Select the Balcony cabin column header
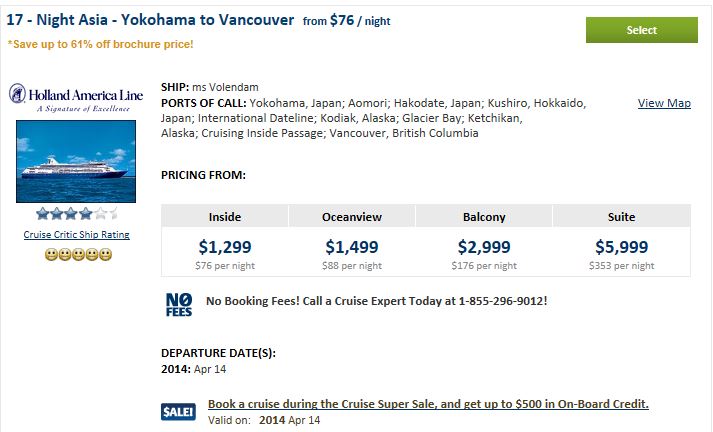The width and height of the screenshot is (713, 432). tap(484, 217)
